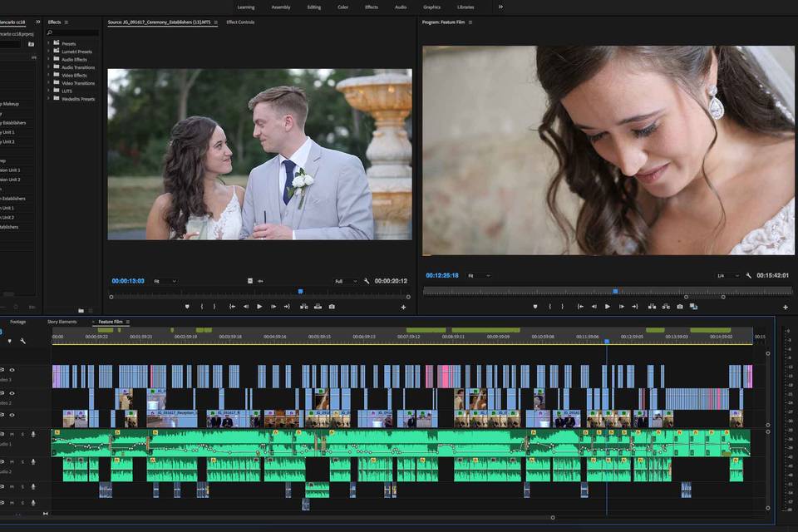Toggle visibility eye for the Video 2 track
Image resolution: width=798 pixels, height=532 pixels.
(x=12, y=393)
